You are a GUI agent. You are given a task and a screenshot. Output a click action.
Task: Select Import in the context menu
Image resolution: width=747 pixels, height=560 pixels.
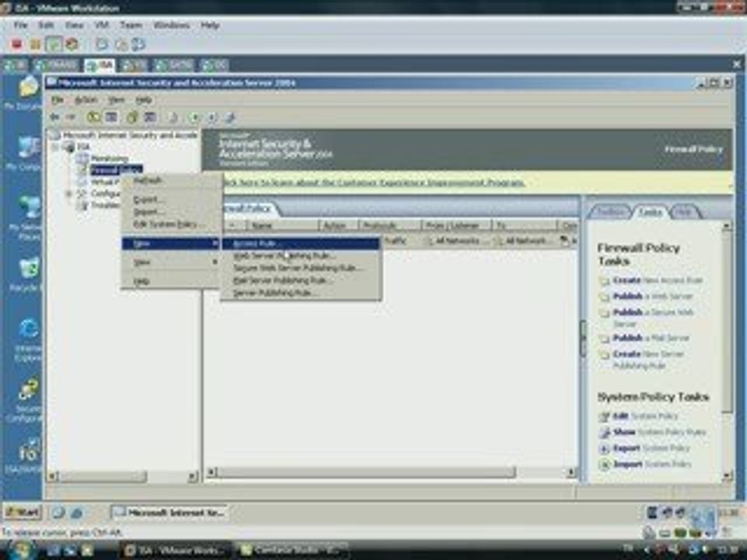pyautogui.click(x=170, y=212)
